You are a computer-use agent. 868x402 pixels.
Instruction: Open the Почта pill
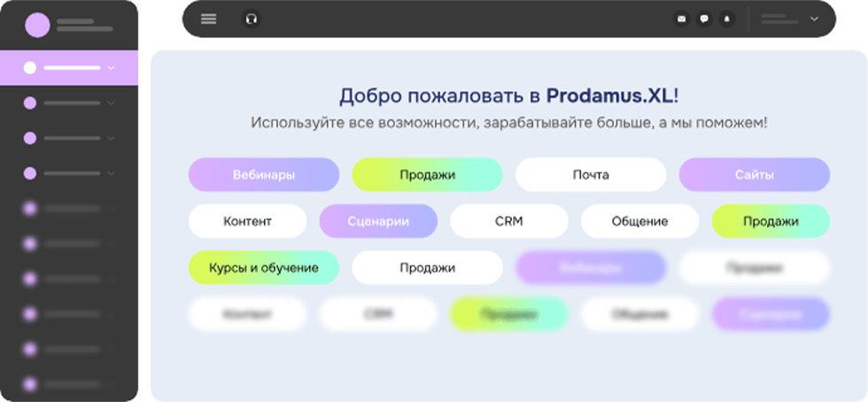[591, 175]
